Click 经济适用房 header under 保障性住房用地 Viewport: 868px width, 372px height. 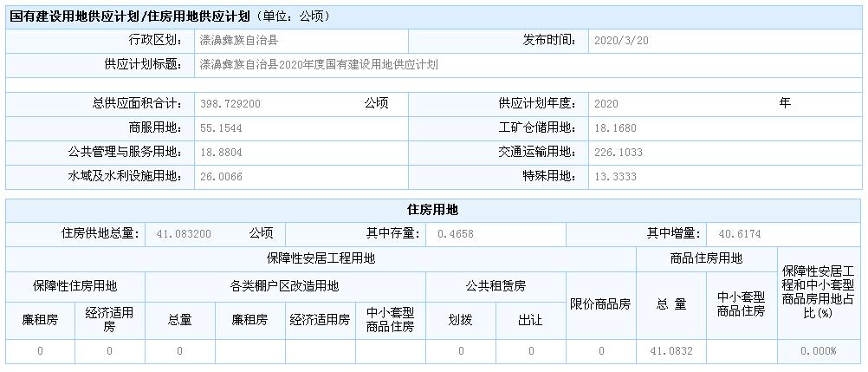(110, 320)
